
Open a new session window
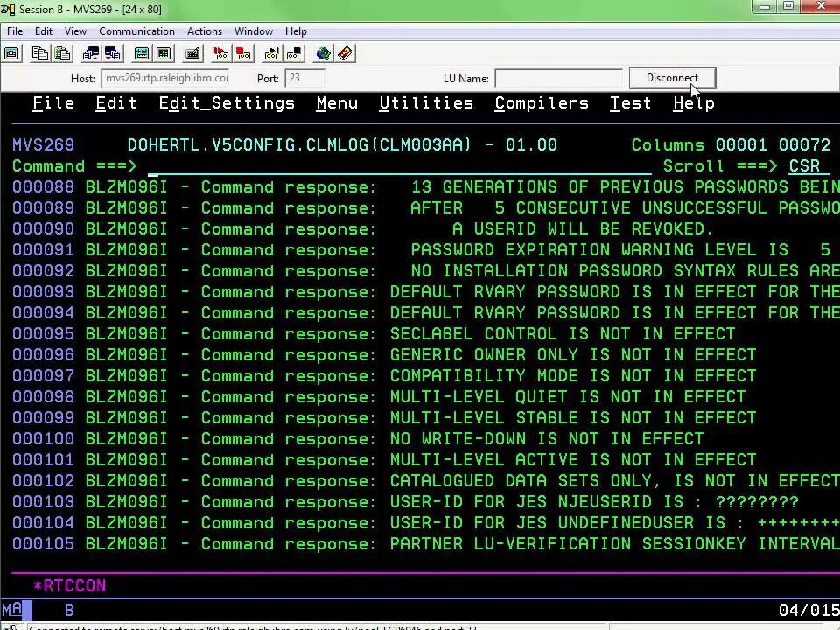(11, 53)
